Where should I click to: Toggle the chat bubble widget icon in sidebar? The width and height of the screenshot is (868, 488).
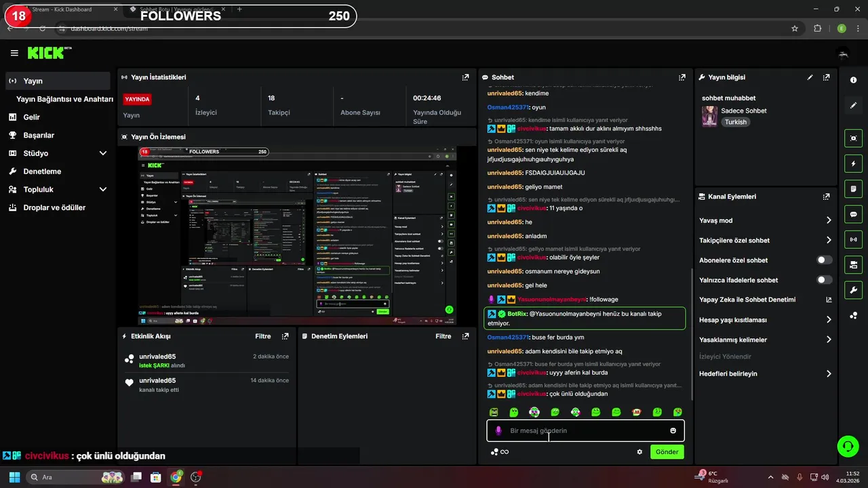click(853, 214)
